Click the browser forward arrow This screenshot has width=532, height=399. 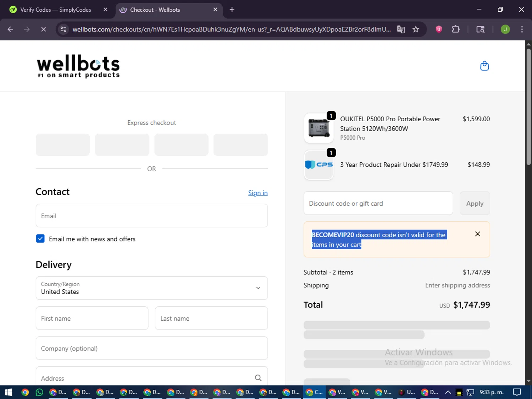point(27,29)
